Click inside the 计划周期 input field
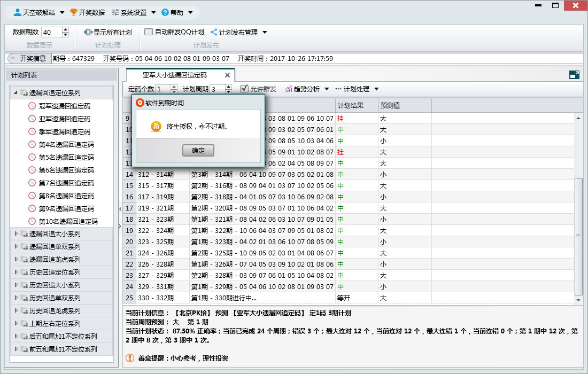 pos(218,89)
